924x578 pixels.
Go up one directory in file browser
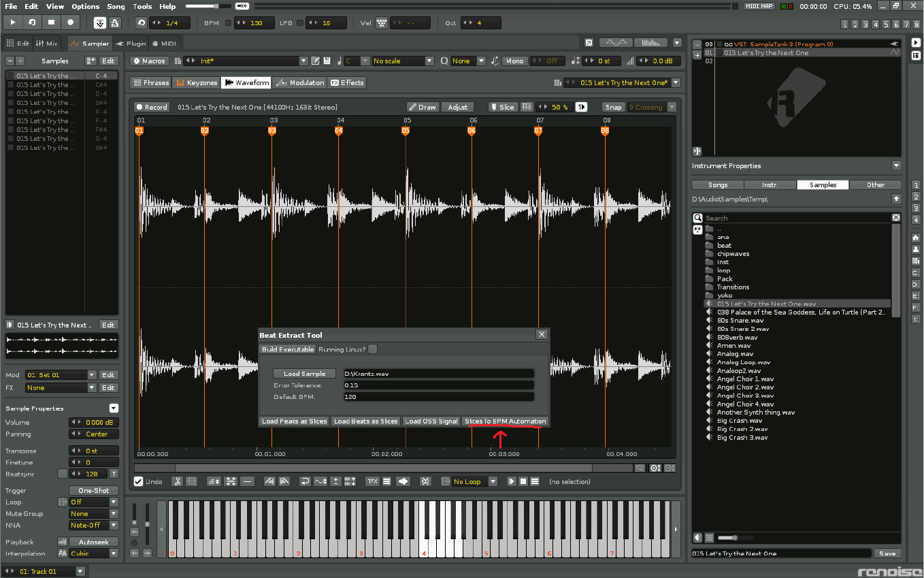tap(896, 199)
